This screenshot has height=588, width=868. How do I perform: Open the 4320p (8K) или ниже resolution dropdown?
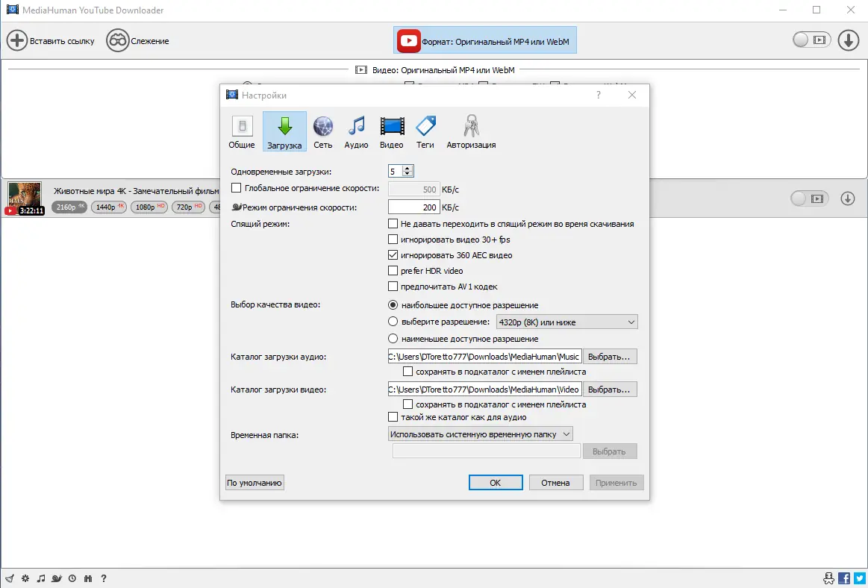tap(566, 322)
